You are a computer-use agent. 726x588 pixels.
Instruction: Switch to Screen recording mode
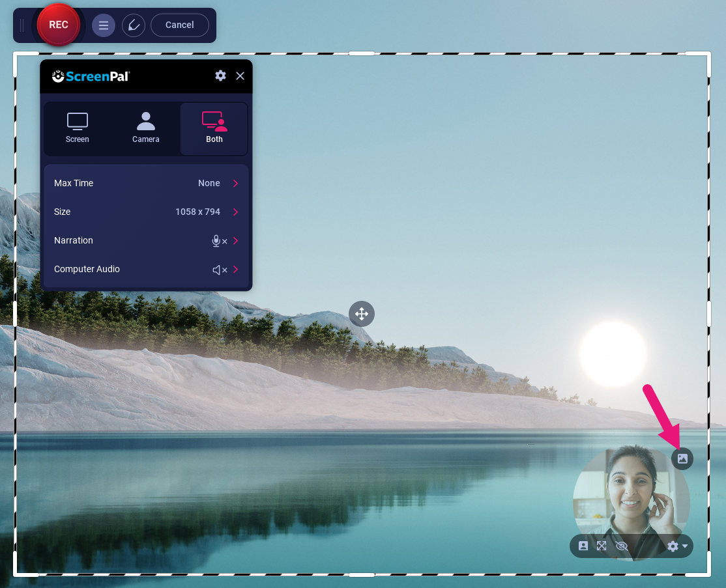coord(78,128)
